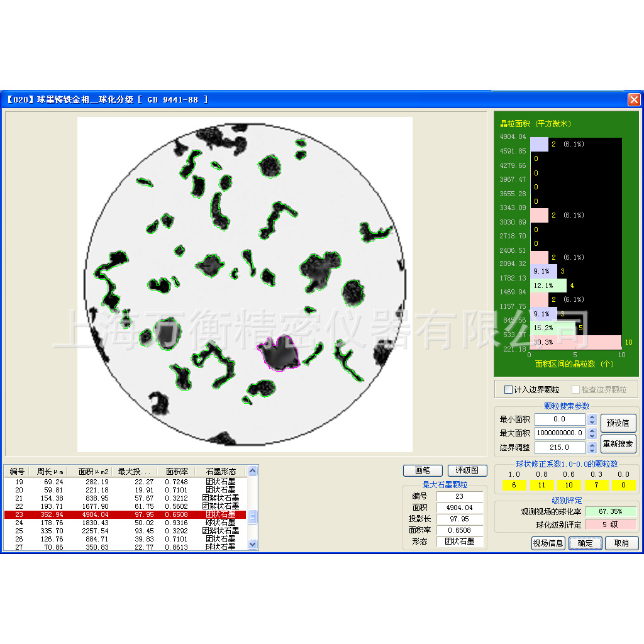644x644 pixels.
Task: Sort the table by the 周长 column header
Action: click(x=50, y=471)
